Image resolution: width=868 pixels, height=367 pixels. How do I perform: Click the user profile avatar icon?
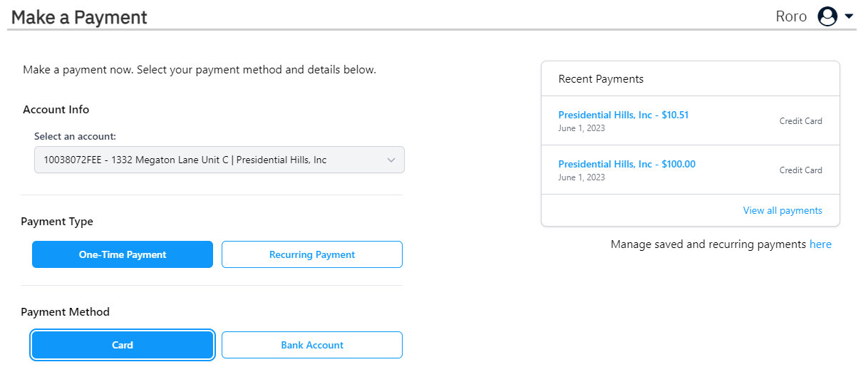827,16
